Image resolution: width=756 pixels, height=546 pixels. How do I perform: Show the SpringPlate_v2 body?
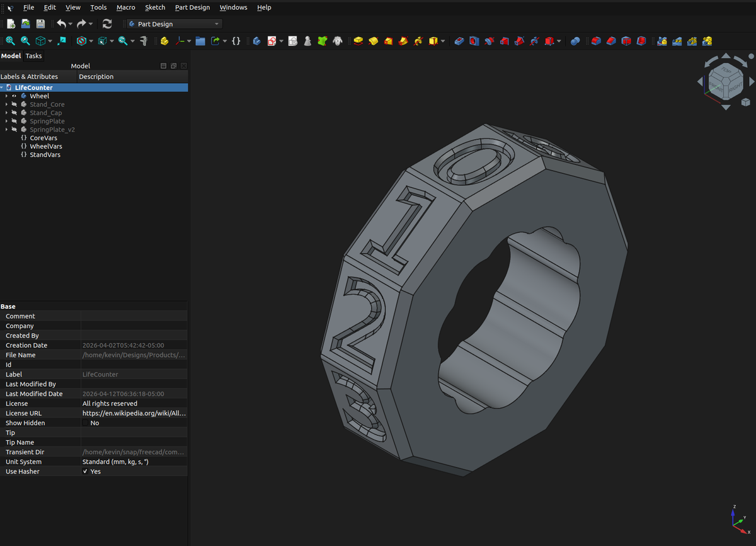(x=14, y=129)
